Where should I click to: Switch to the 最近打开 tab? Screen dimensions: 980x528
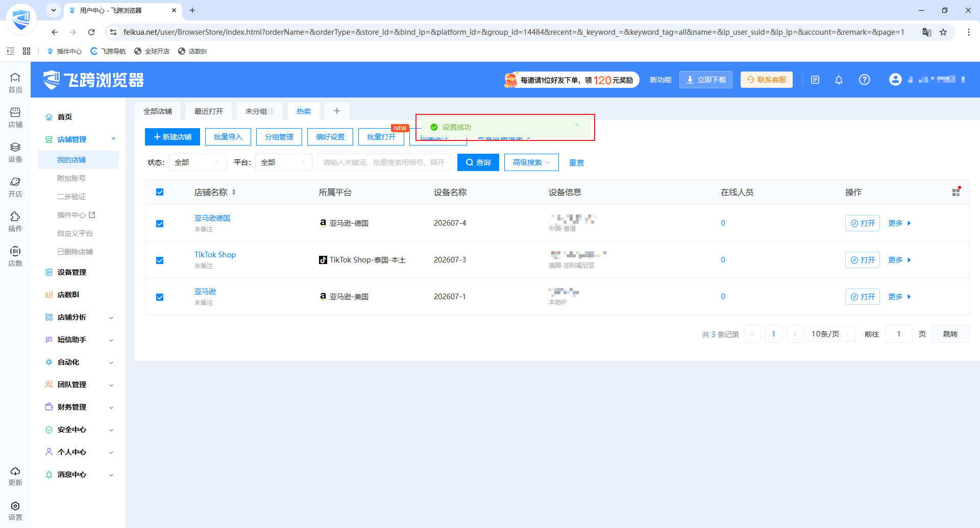(x=209, y=111)
